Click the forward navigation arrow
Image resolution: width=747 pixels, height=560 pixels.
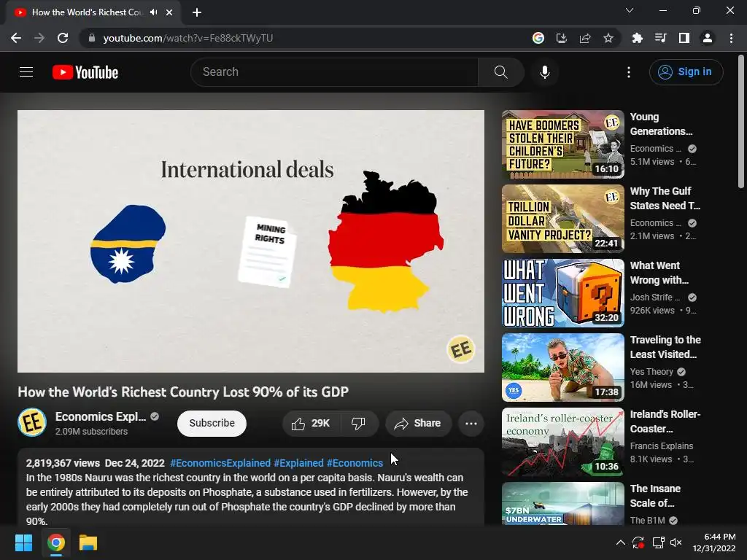pyautogui.click(x=39, y=38)
